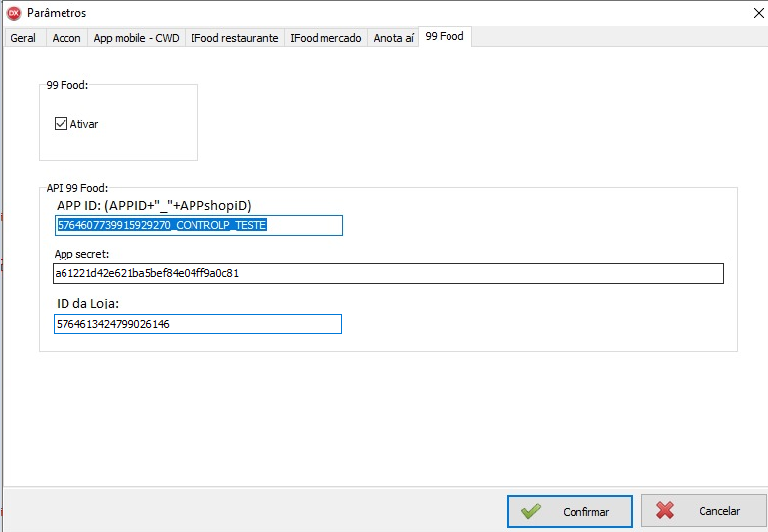Viewport: 768px width, 532px height.
Task: Focus the App secret text field
Action: coord(388,273)
